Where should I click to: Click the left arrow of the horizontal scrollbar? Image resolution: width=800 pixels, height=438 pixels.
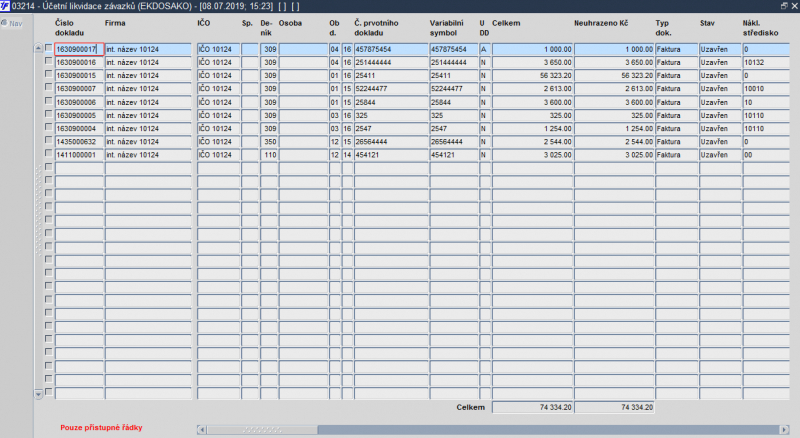click(x=202, y=430)
